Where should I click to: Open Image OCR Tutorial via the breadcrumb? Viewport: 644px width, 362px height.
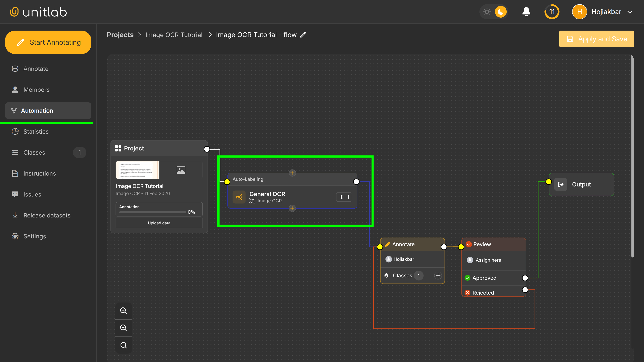coord(174,35)
